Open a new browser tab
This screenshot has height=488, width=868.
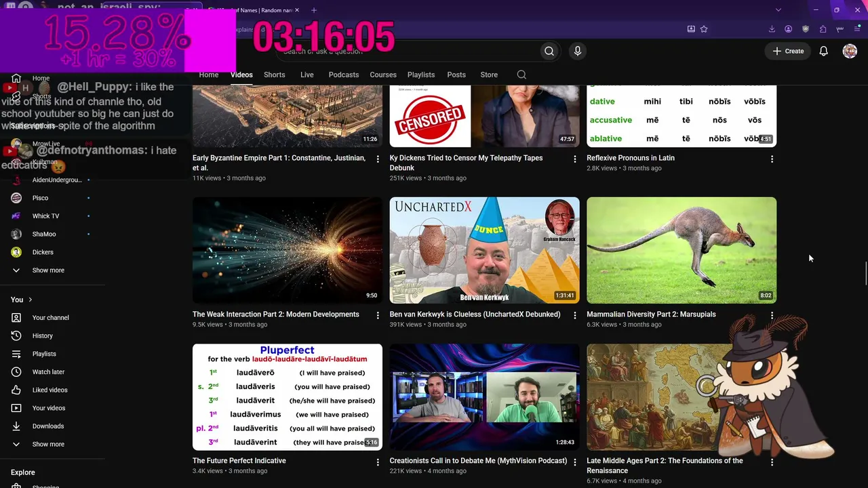[314, 10]
